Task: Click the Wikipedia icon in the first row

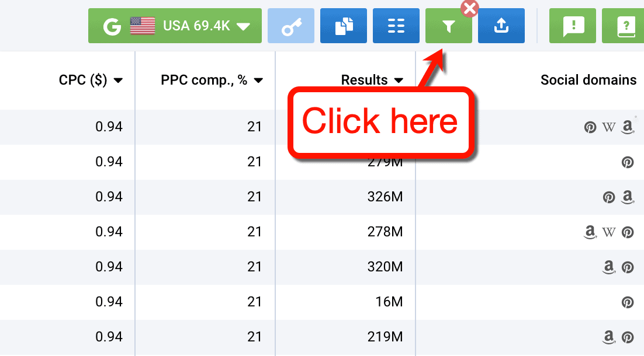Action: (x=609, y=127)
